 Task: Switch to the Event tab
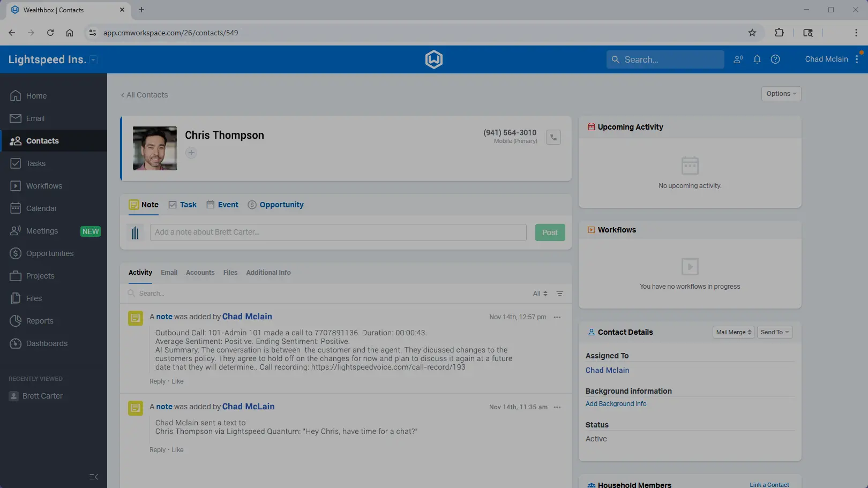point(222,205)
